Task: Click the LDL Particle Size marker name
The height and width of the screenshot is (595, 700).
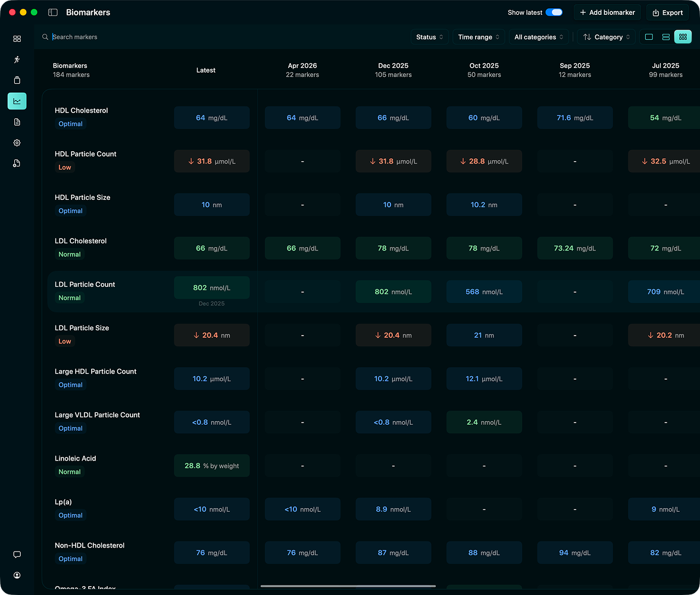Action: pos(82,328)
